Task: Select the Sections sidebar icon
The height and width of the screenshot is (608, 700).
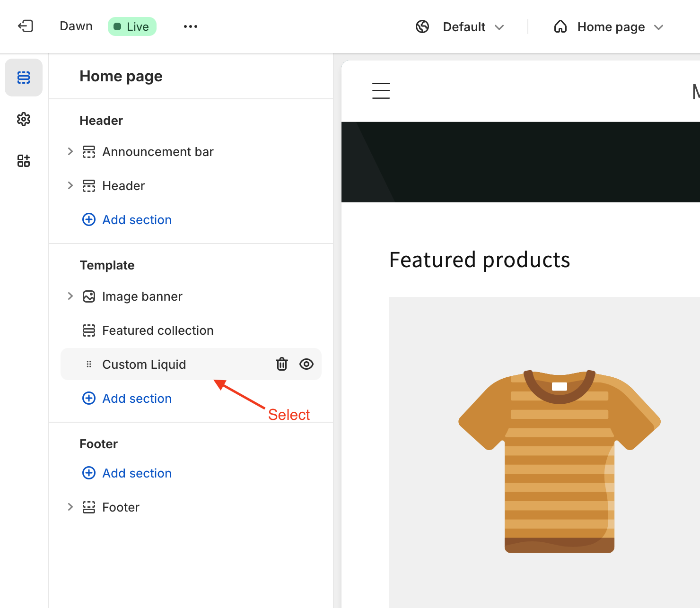Action: (24, 78)
